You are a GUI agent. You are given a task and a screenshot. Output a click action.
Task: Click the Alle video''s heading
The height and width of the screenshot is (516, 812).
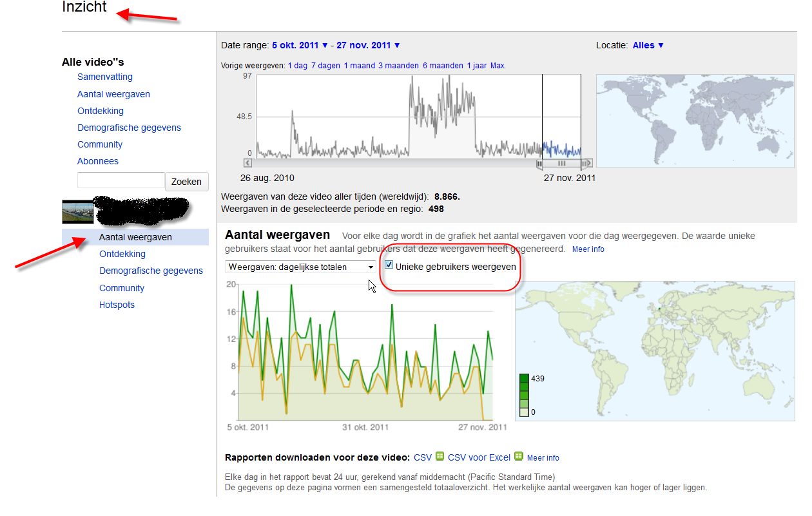click(x=93, y=62)
